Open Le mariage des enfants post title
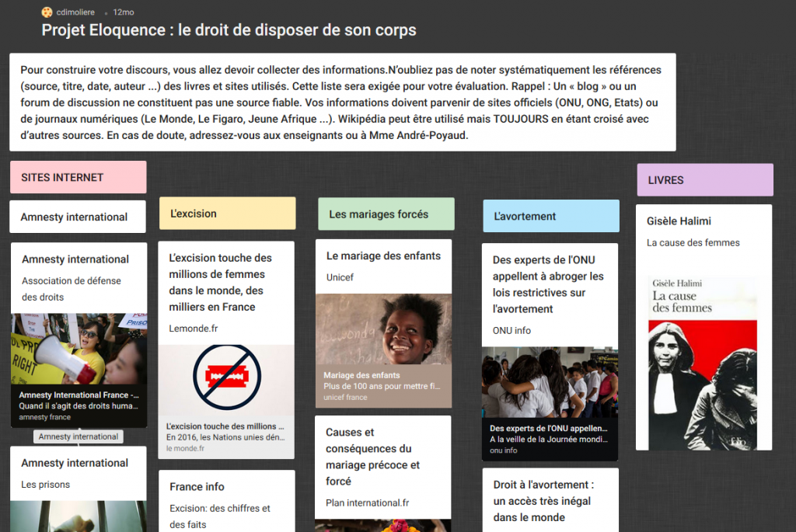 pyautogui.click(x=383, y=256)
